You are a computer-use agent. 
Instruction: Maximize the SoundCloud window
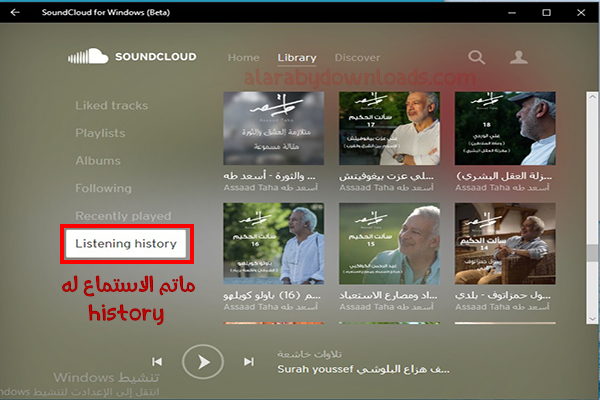point(546,13)
